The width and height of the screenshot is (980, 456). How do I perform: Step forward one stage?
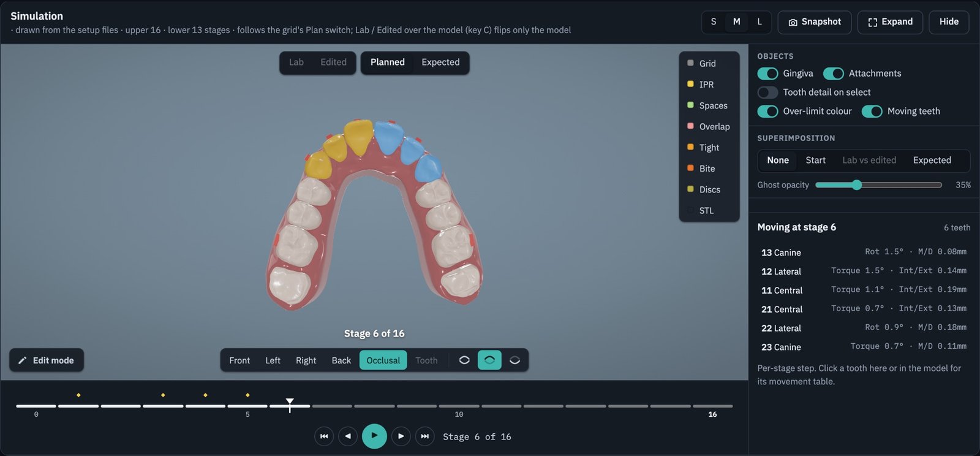[x=401, y=436]
